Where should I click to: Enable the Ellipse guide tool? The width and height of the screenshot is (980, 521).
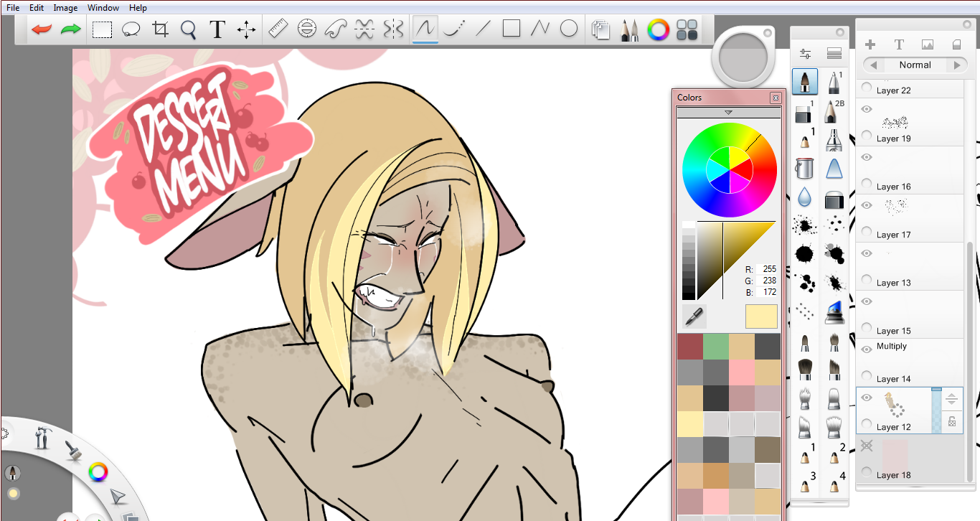306,29
